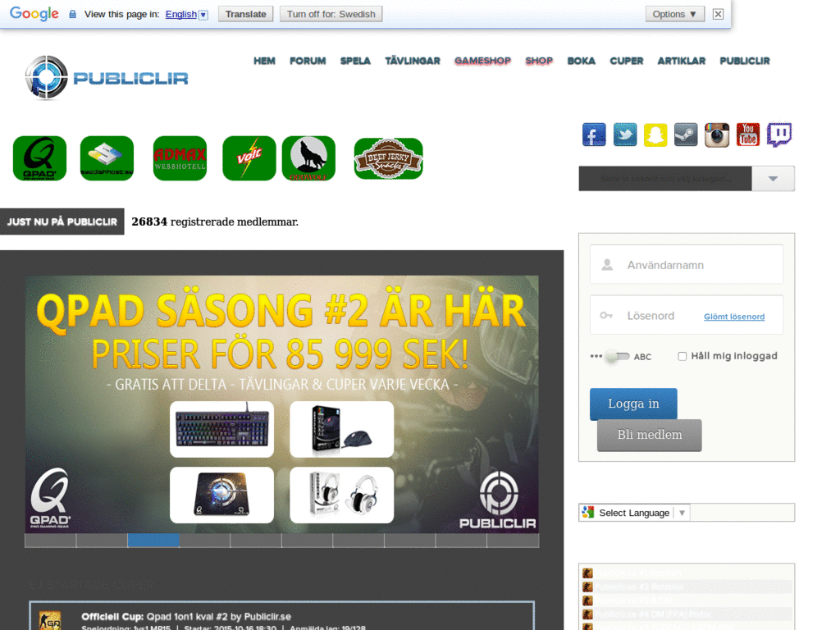Check the Håll mig inloggad checkbox
Image resolution: width=840 pixels, height=630 pixels.
tap(682, 356)
